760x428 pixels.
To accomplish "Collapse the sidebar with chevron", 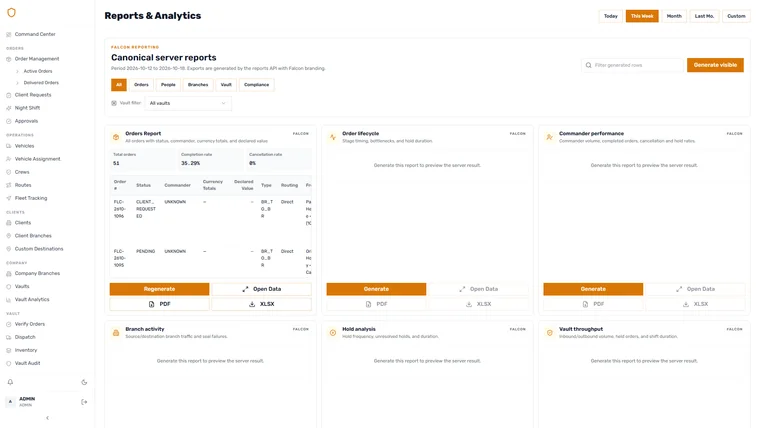I will point(48,418).
